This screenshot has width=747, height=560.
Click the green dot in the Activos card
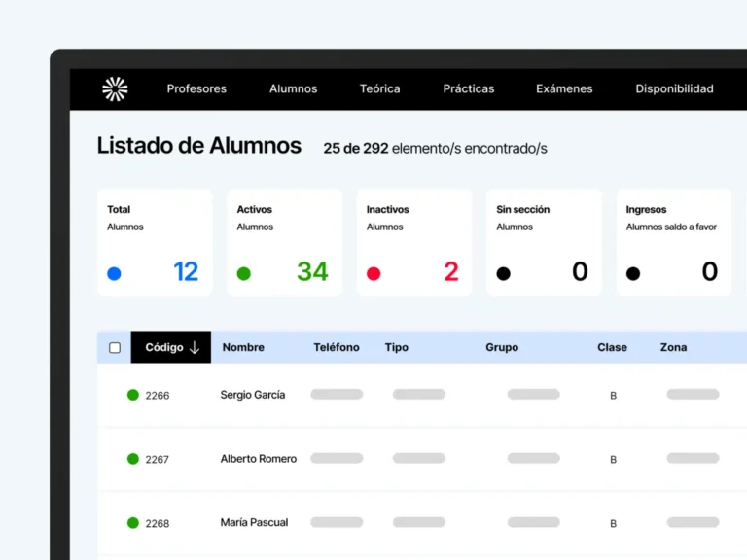tap(243, 274)
